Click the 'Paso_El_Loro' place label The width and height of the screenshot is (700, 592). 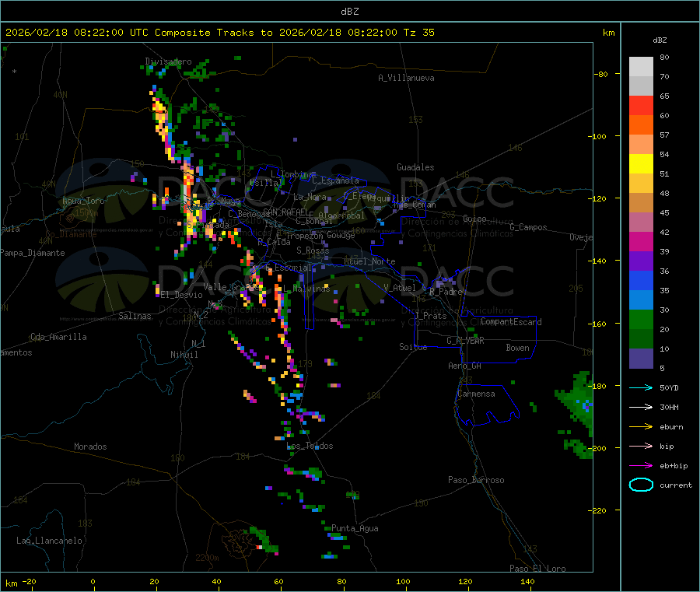tap(537, 569)
